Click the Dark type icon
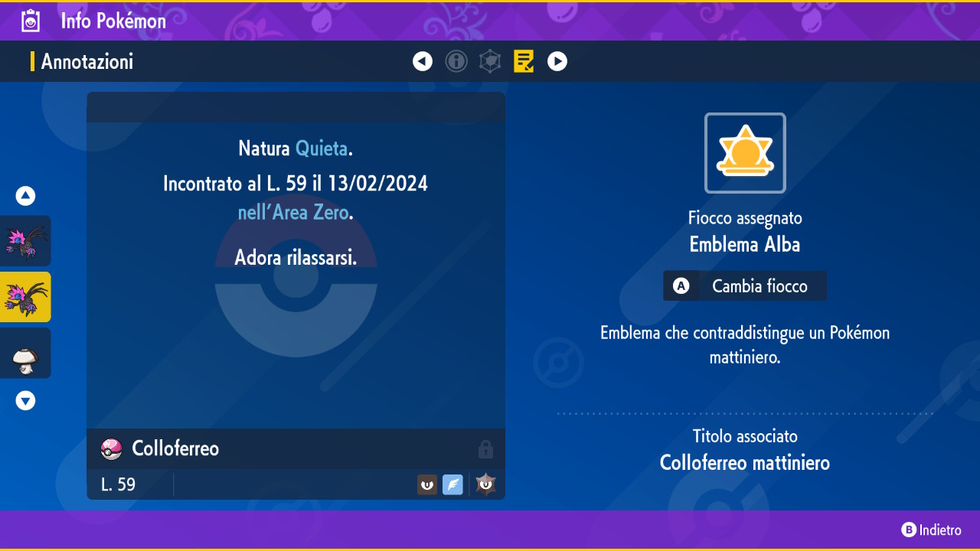 [x=427, y=484]
